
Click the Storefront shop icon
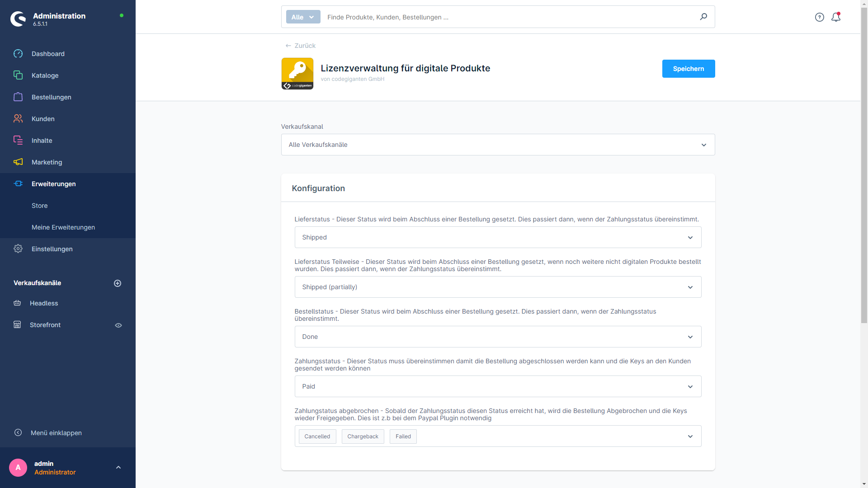17,325
